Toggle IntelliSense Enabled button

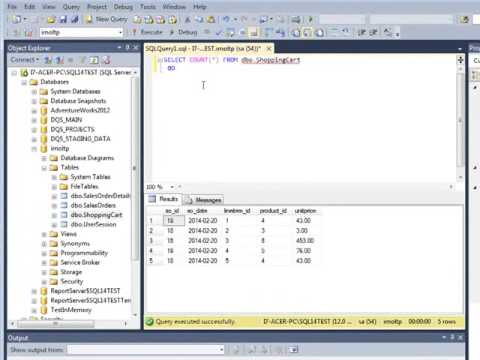(x=254, y=32)
